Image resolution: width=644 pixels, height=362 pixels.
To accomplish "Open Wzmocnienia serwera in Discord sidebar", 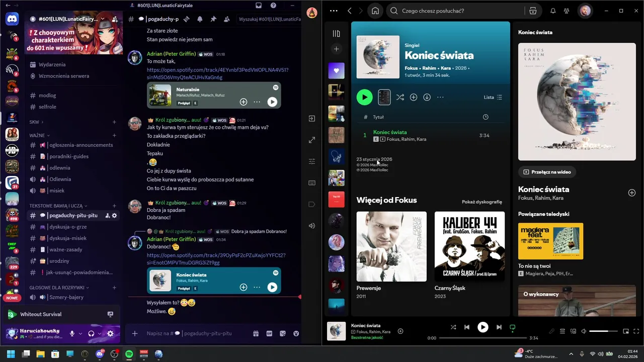I will coord(73,76).
